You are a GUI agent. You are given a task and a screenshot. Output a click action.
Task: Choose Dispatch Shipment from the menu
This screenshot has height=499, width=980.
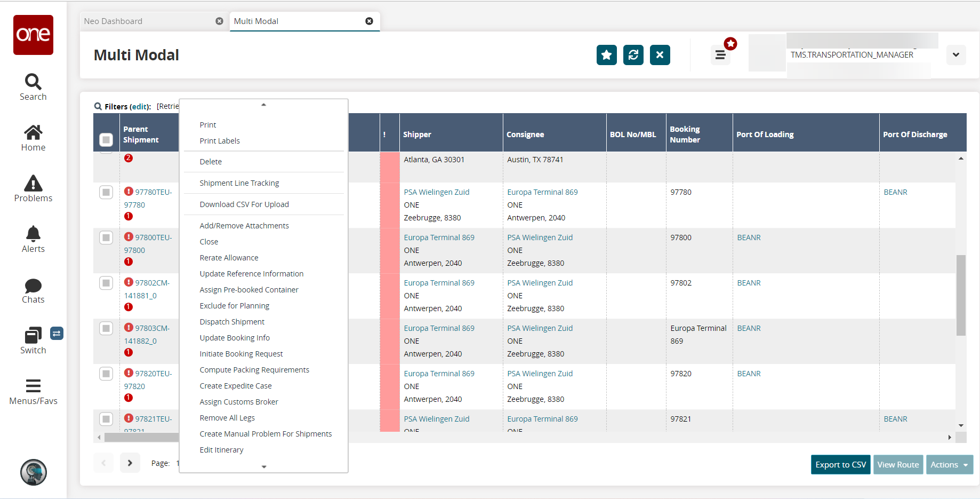click(232, 322)
